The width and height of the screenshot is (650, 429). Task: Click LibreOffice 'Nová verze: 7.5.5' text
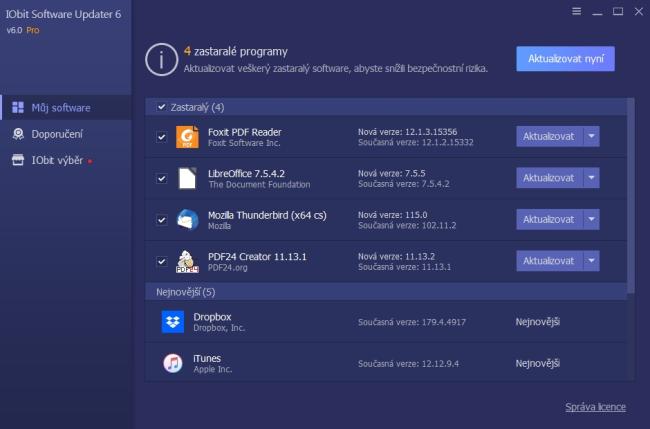click(392, 173)
